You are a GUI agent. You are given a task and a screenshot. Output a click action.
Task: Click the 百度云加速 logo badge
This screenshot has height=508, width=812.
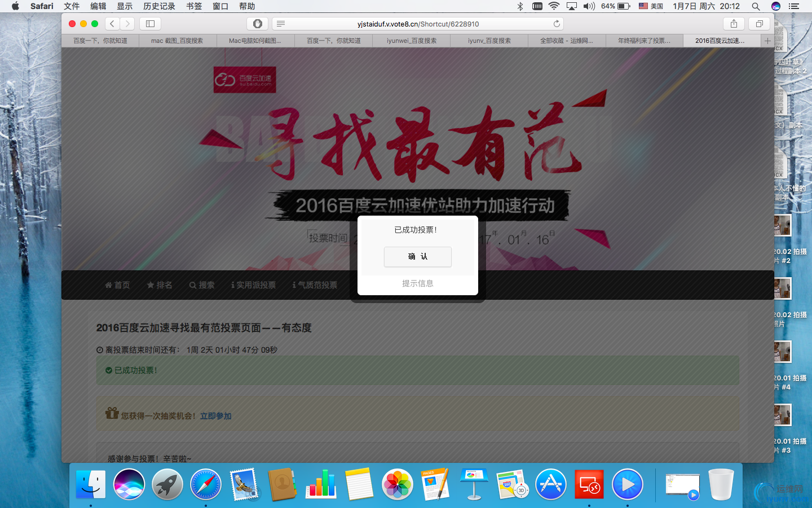click(245, 80)
